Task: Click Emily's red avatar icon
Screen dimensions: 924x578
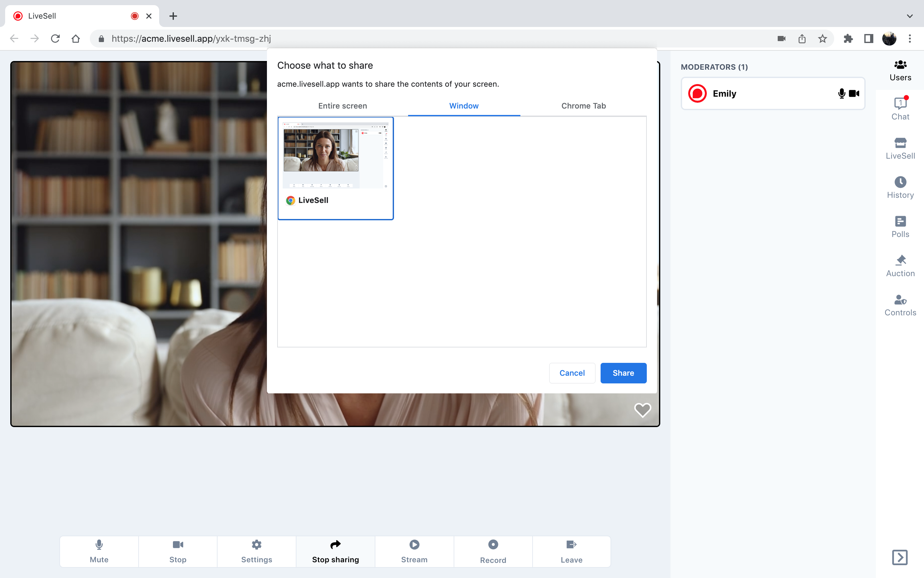Action: coord(697,94)
